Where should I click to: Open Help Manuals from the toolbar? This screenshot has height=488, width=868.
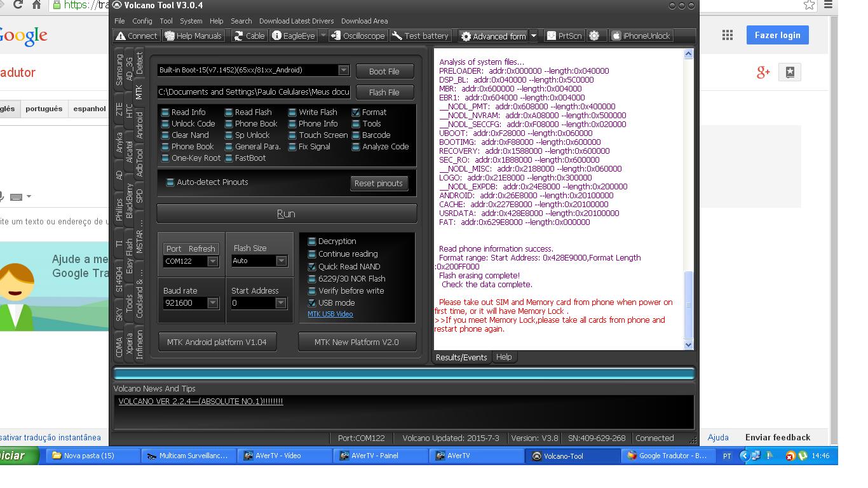[x=193, y=36]
